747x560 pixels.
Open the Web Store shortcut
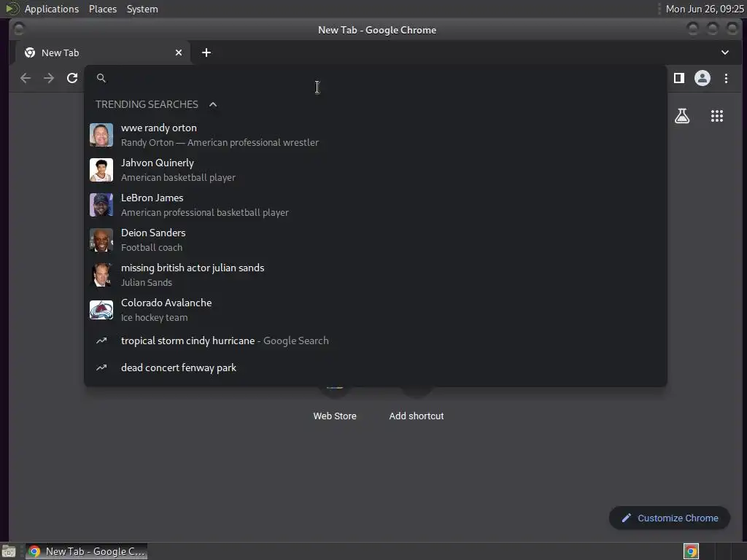tap(334, 416)
